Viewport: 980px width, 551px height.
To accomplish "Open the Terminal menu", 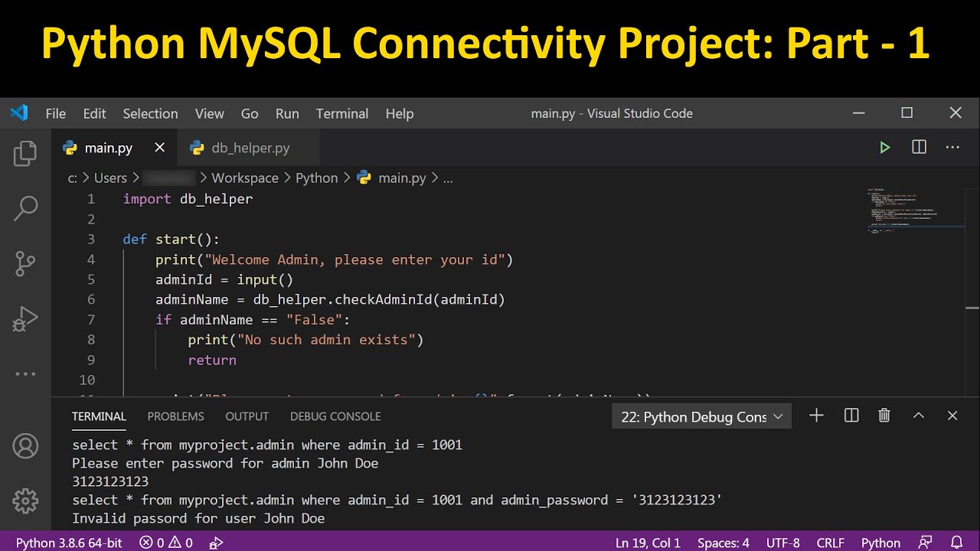I will point(342,113).
